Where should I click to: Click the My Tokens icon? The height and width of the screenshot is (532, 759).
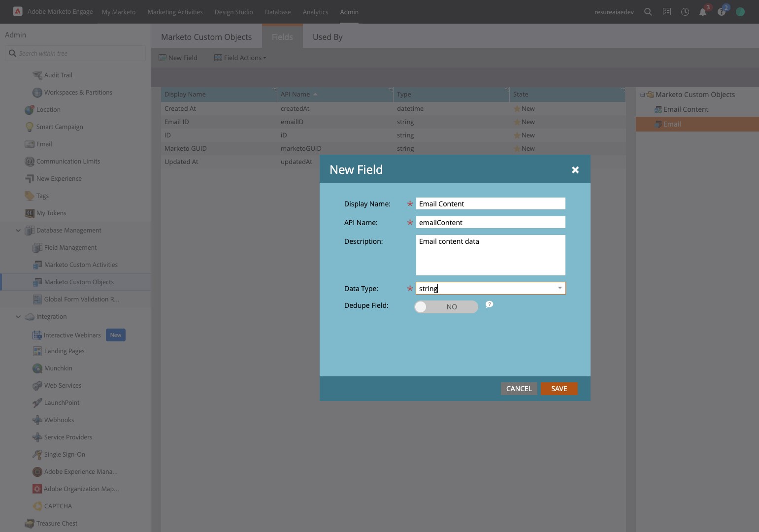coord(30,213)
